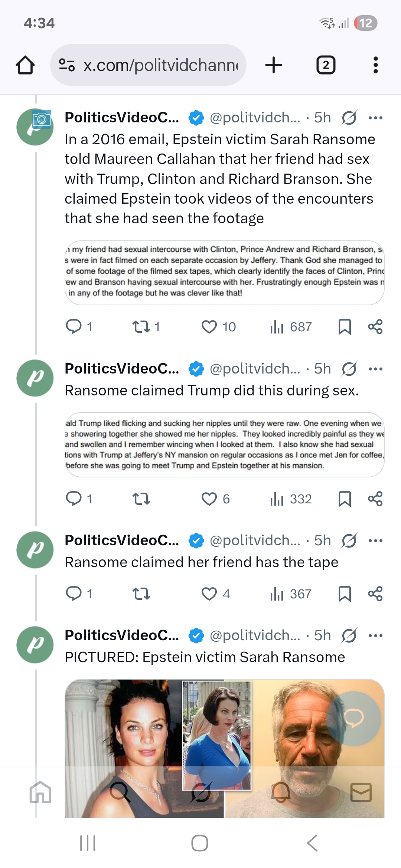Like the first post with 10 likes
Viewport: 401px width, 868px height.
[x=209, y=327]
